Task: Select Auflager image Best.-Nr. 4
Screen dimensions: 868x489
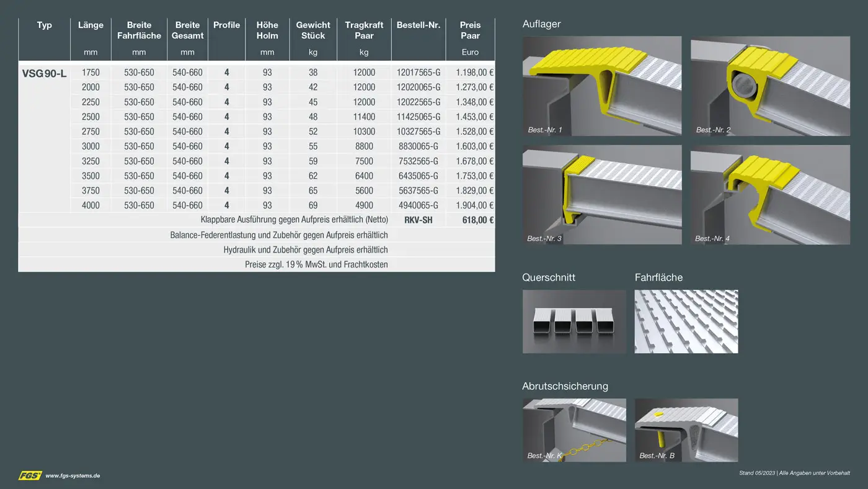Action: [x=770, y=195]
